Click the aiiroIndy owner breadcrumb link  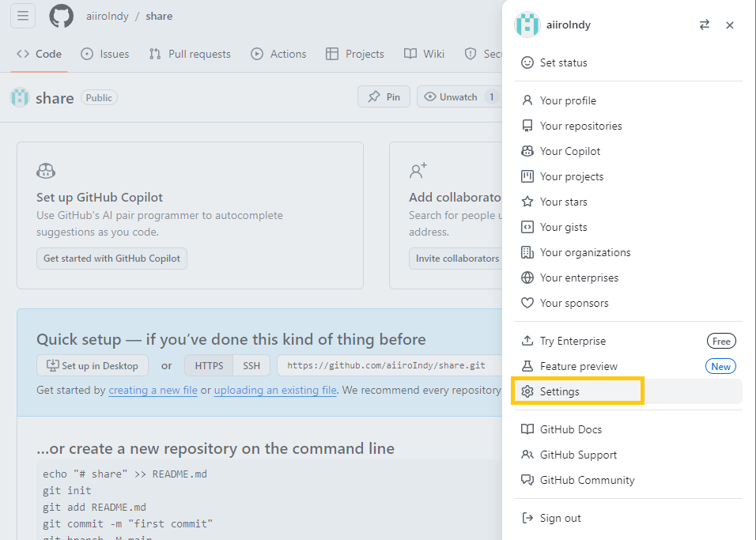[108, 16]
